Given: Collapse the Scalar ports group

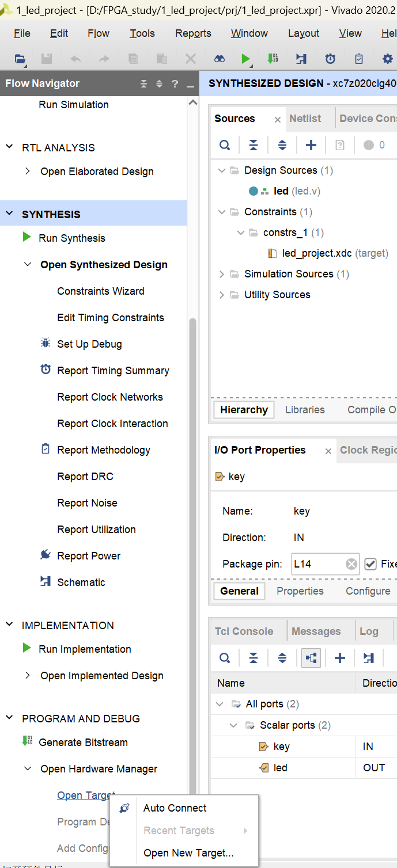Looking at the screenshot, I should [x=234, y=725].
